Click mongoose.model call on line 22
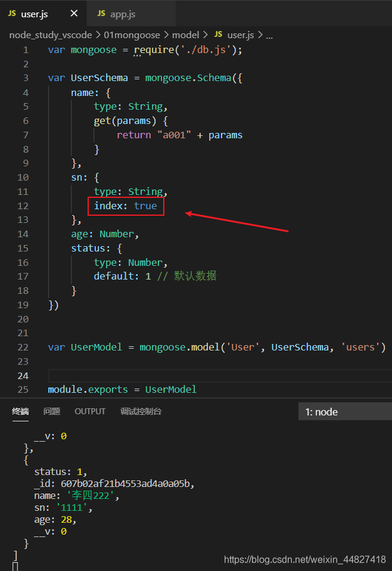This screenshot has height=571, width=392. 180,347
